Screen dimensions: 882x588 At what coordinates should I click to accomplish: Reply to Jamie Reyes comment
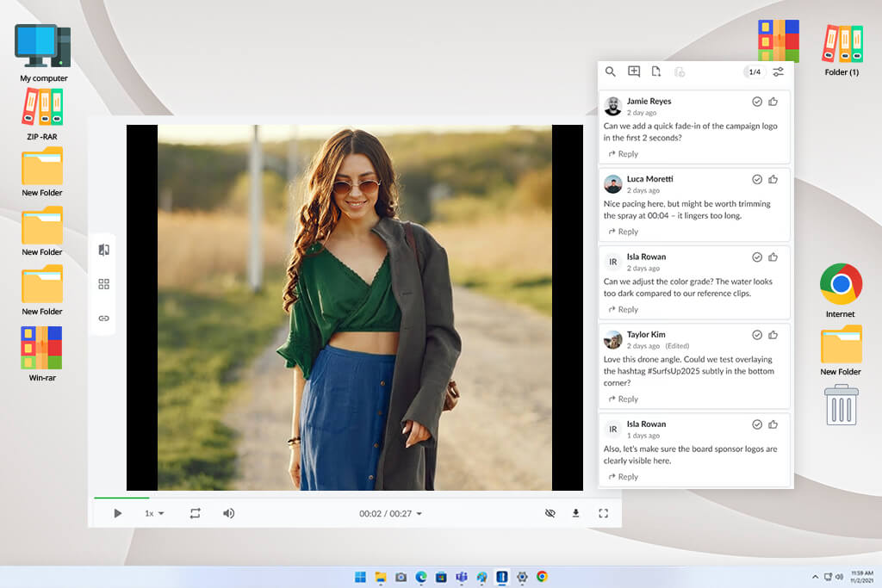pyautogui.click(x=624, y=154)
